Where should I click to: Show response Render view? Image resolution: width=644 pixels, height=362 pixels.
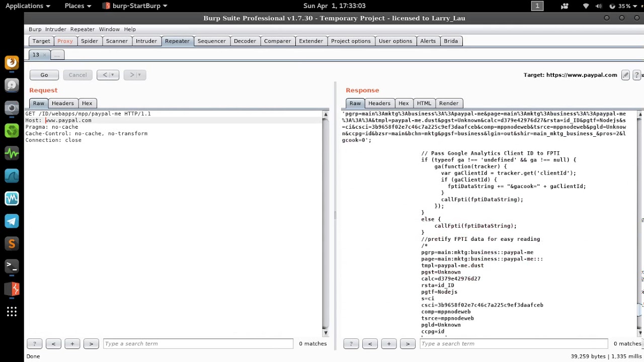click(449, 104)
